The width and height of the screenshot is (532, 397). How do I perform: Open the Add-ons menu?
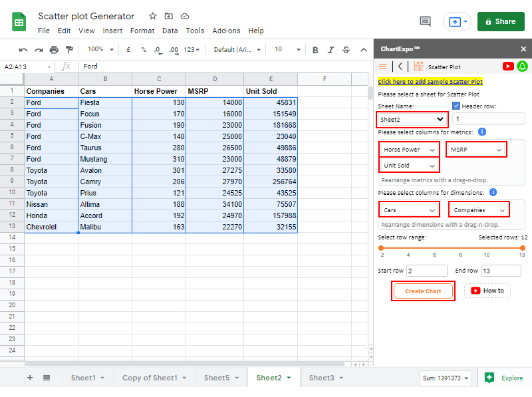[226, 31]
